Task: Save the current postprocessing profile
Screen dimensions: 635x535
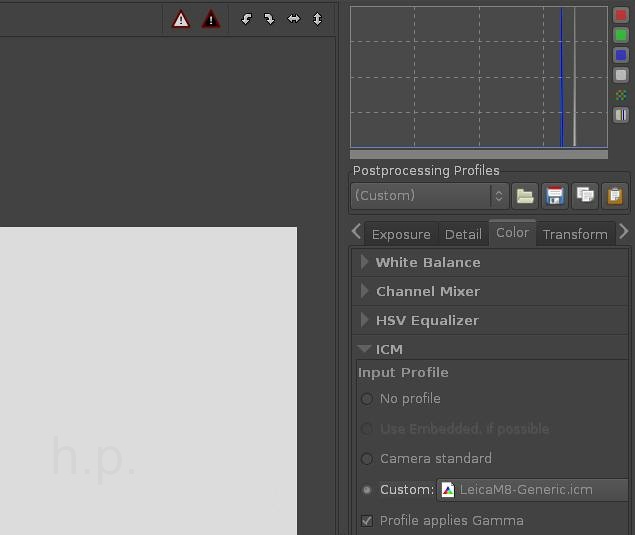Action: pos(555,196)
